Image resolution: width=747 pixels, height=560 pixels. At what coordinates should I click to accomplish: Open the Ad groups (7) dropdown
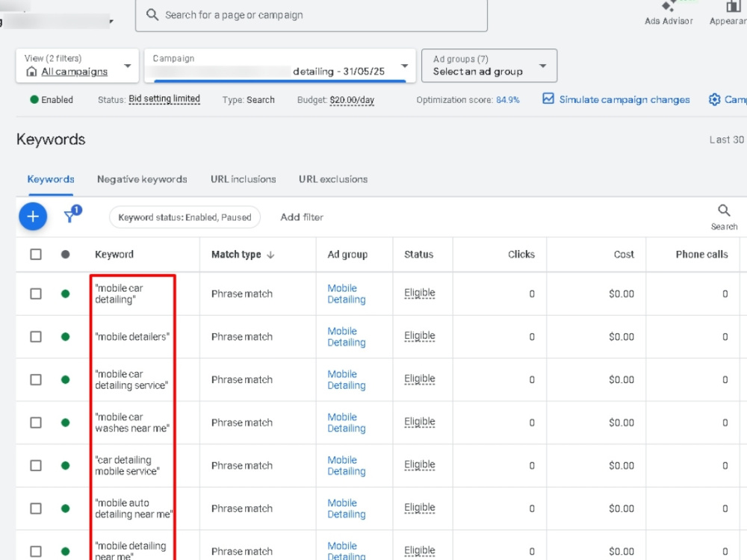click(x=489, y=66)
